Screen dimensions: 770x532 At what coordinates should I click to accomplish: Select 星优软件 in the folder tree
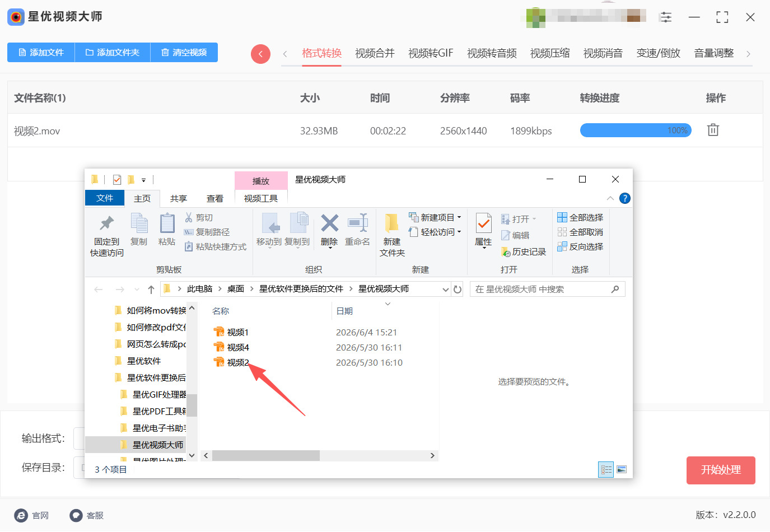click(x=144, y=361)
